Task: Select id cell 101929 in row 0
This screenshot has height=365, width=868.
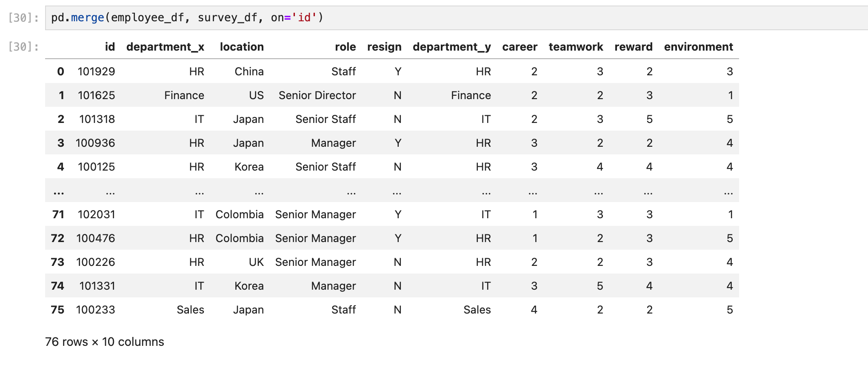Action: (96, 71)
